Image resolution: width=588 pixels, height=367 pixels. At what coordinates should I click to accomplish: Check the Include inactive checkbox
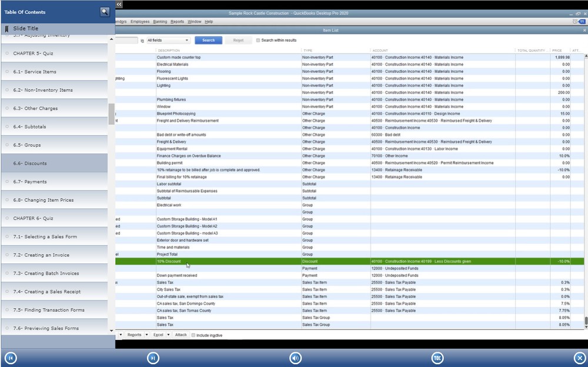click(193, 335)
